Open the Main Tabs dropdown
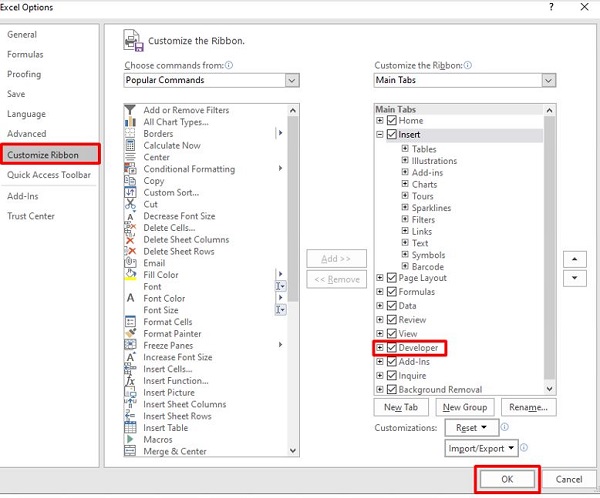 pos(548,80)
